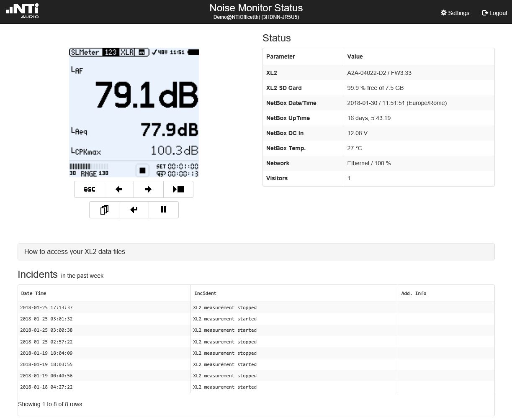Click the NTi Audio logo
The height and width of the screenshot is (420, 512).
23,11
